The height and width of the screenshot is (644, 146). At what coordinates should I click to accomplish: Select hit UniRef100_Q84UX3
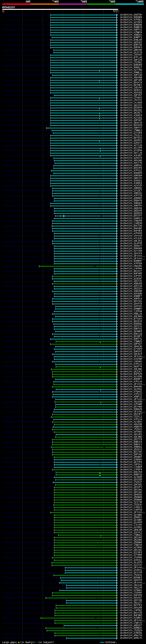click(131, 90)
